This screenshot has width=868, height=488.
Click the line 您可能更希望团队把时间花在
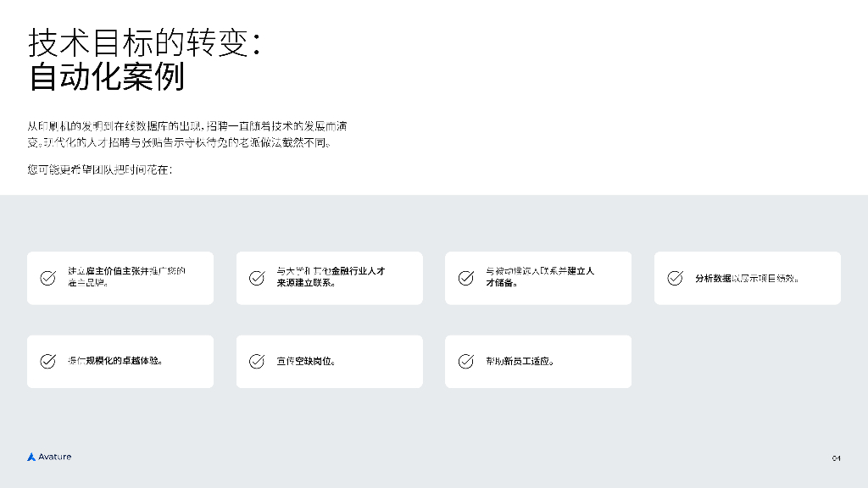coord(100,169)
